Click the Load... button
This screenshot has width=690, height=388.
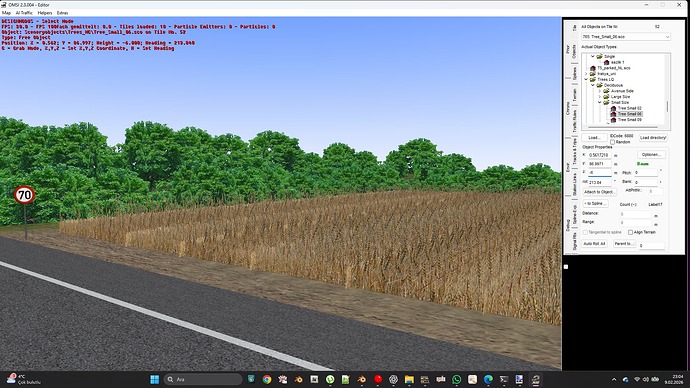[594, 138]
